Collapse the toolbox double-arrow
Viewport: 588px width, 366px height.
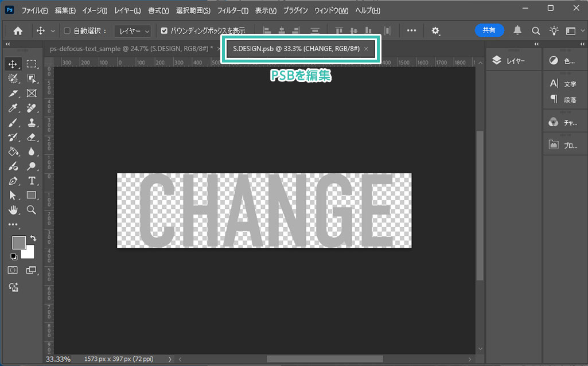[7, 44]
